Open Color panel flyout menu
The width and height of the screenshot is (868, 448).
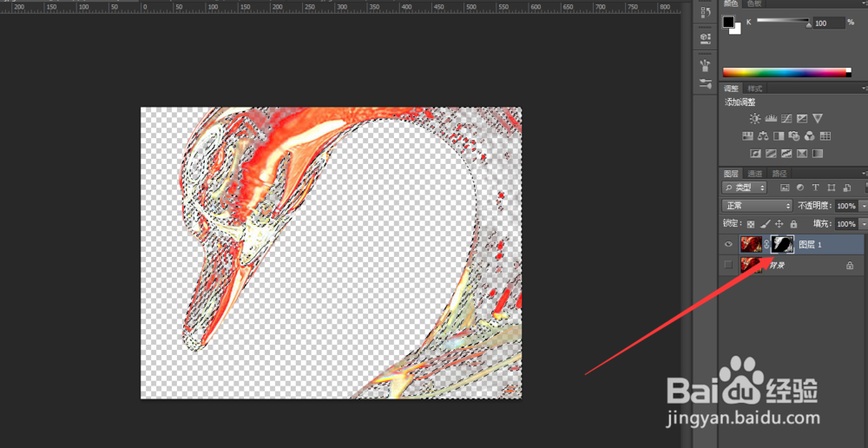[x=865, y=3]
